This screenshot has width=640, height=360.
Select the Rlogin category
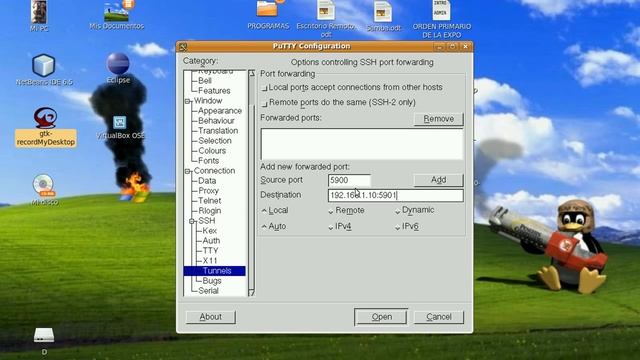coord(210,211)
